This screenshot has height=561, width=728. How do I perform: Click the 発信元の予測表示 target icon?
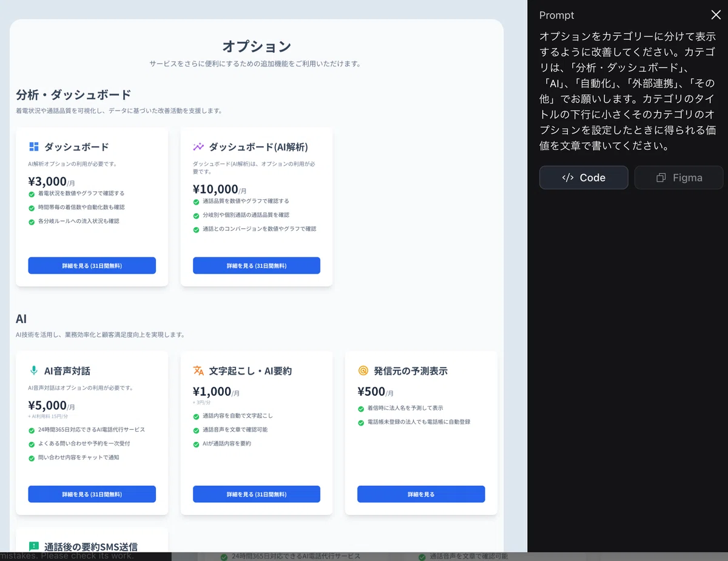pos(363,370)
